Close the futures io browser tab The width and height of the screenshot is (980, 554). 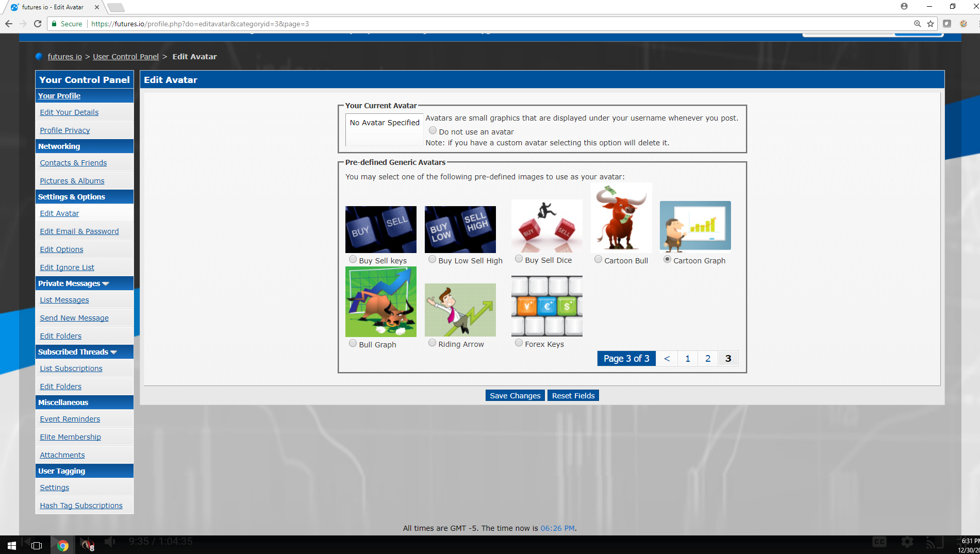coord(96,7)
